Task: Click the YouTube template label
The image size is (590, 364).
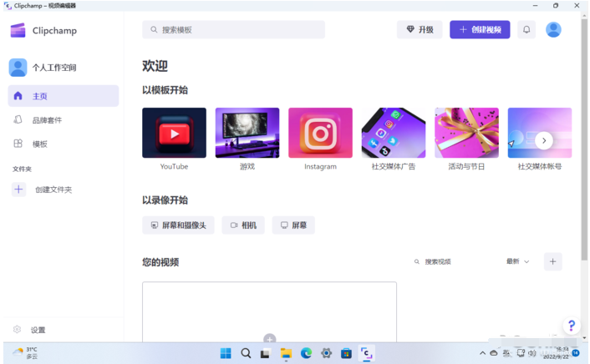Action: (x=174, y=167)
